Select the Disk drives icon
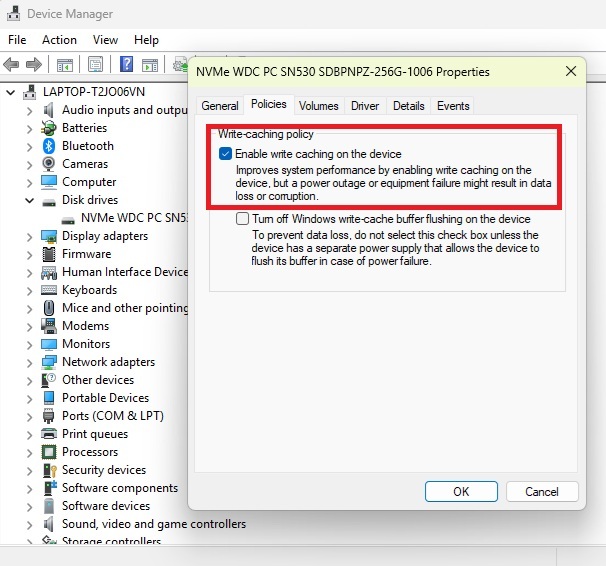Viewport: 606px width, 566px height. 49,201
